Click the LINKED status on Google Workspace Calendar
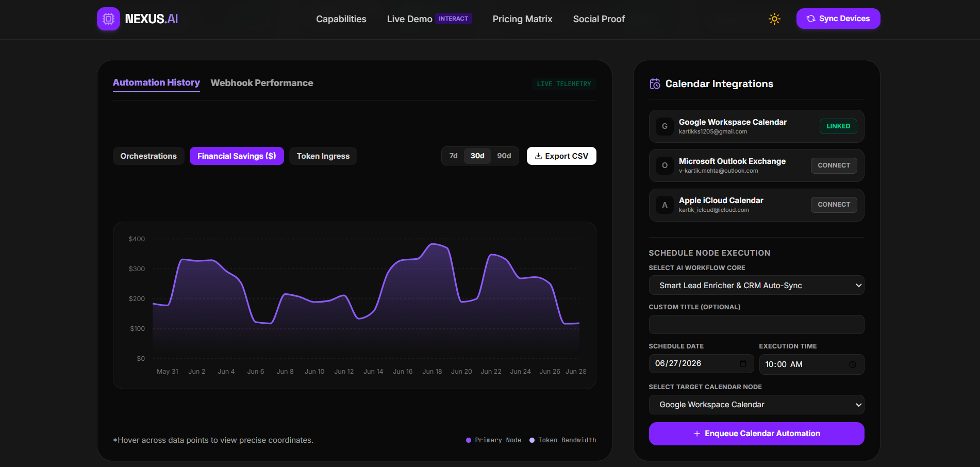 coord(838,126)
